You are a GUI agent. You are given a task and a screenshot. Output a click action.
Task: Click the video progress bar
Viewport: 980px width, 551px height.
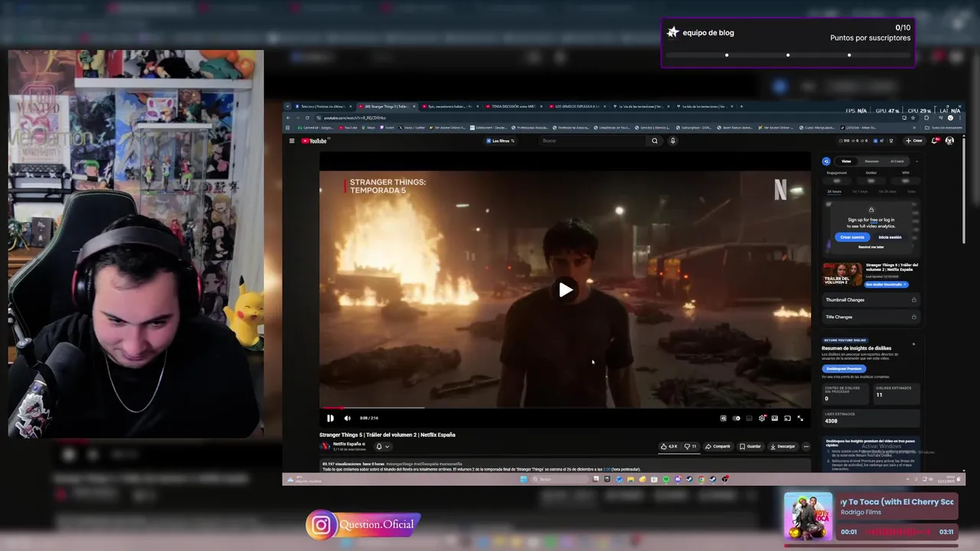(565, 408)
